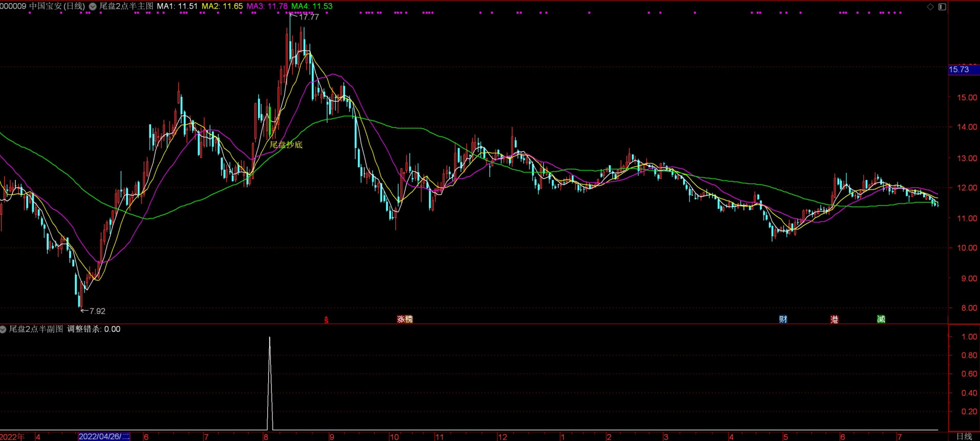Click the diamond icon at top right
This screenshot has height=441, width=980.
930,7
